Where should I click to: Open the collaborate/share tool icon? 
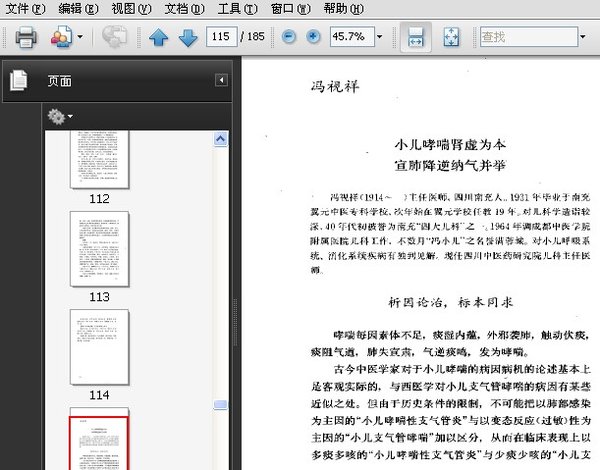pos(61,38)
